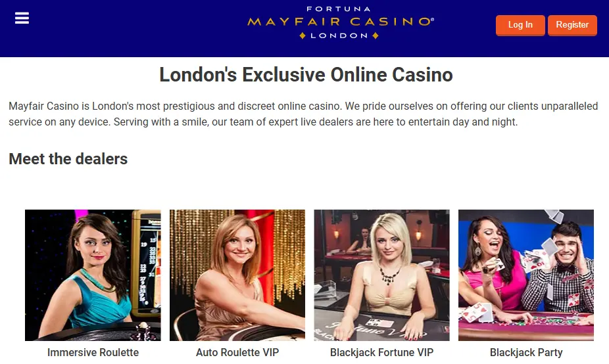609x364 pixels.
Task: Click the MAYFAIR CASINO gold wordmark
Action: click(339, 22)
